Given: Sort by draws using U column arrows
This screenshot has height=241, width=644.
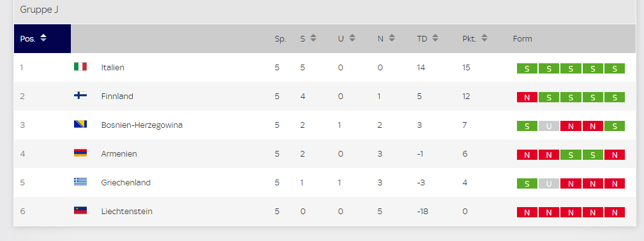Looking at the screenshot, I should (x=352, y=38).
